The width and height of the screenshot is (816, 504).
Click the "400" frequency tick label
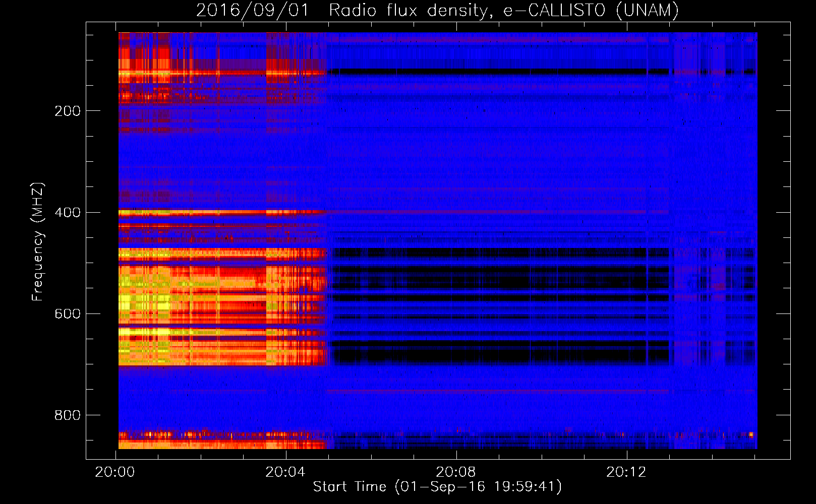coord(68,212)
